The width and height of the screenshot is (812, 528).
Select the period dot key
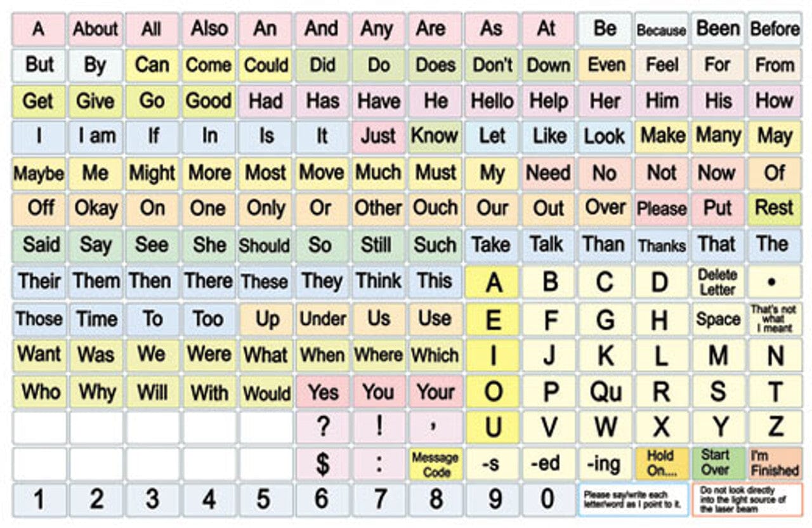point(775,282)
